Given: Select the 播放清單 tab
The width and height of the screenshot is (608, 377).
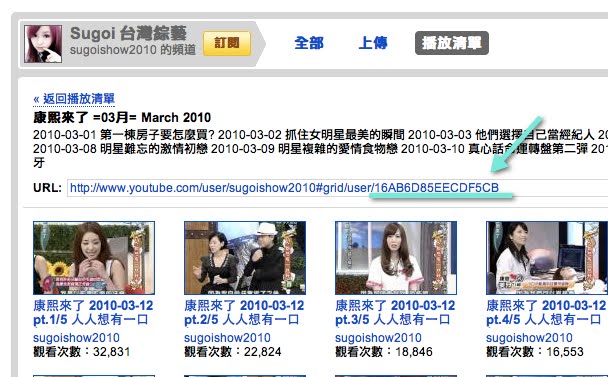Looking at the screenshot, I should [452, 43].
